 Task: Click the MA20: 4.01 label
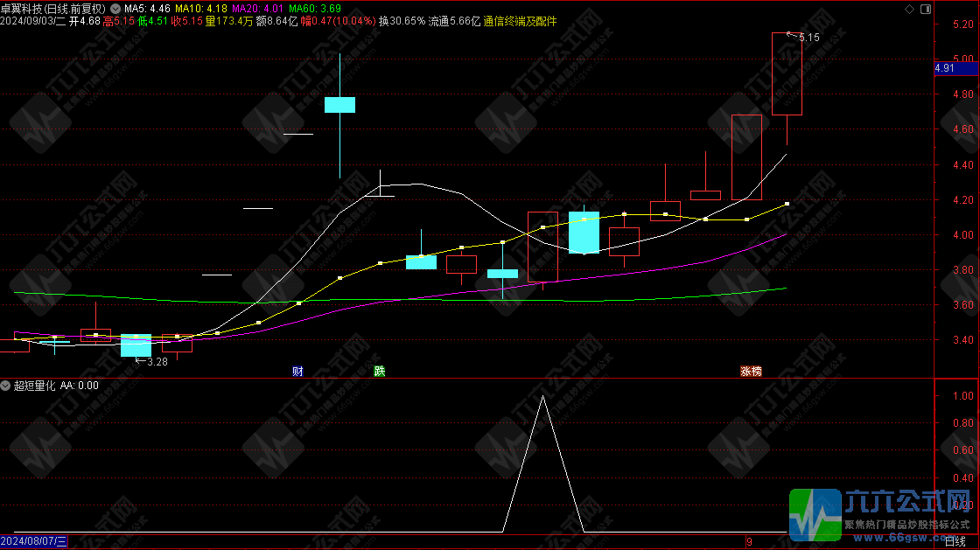click(x=257, y=9)
